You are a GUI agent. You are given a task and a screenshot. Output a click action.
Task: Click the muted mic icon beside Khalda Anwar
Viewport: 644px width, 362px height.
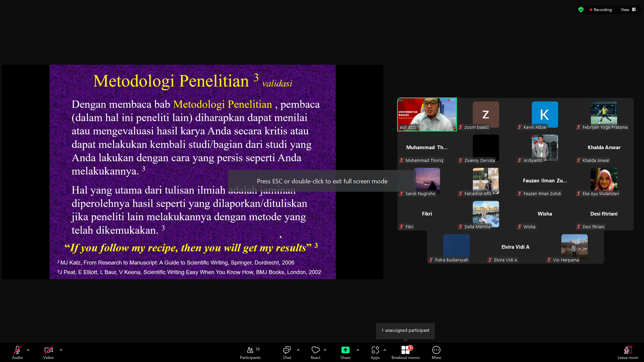pos(579,161)
